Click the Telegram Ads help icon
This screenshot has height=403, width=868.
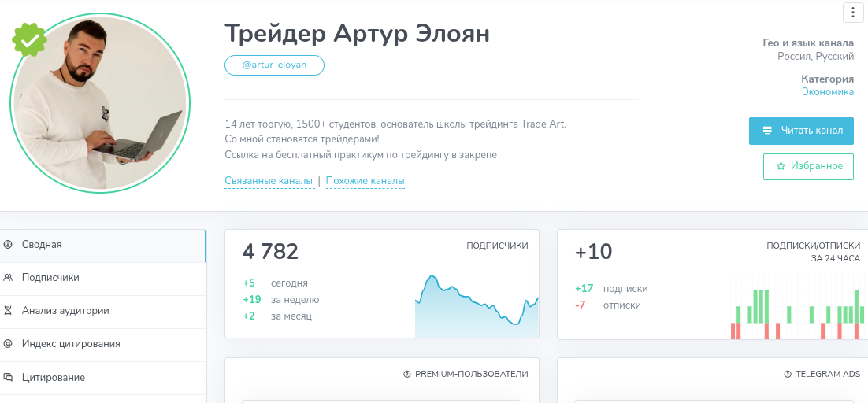[x=788, y=374]
